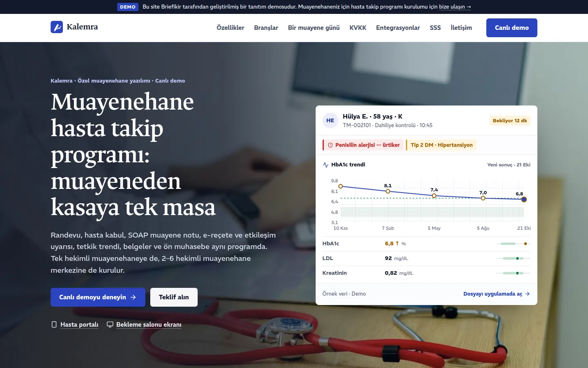Click the Canlı demoyu deneyin button
The height and width of the screenshot is (368, 588).
click(98, 297)
